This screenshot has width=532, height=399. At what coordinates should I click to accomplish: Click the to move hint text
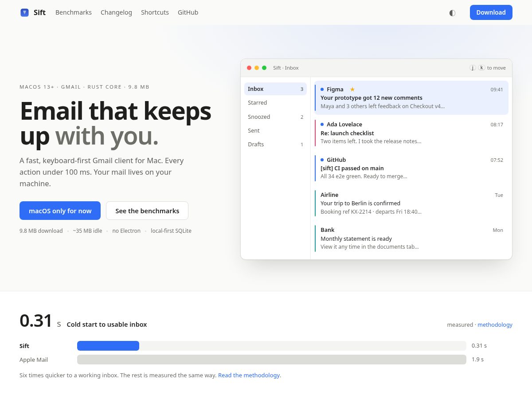coord(497,68)
